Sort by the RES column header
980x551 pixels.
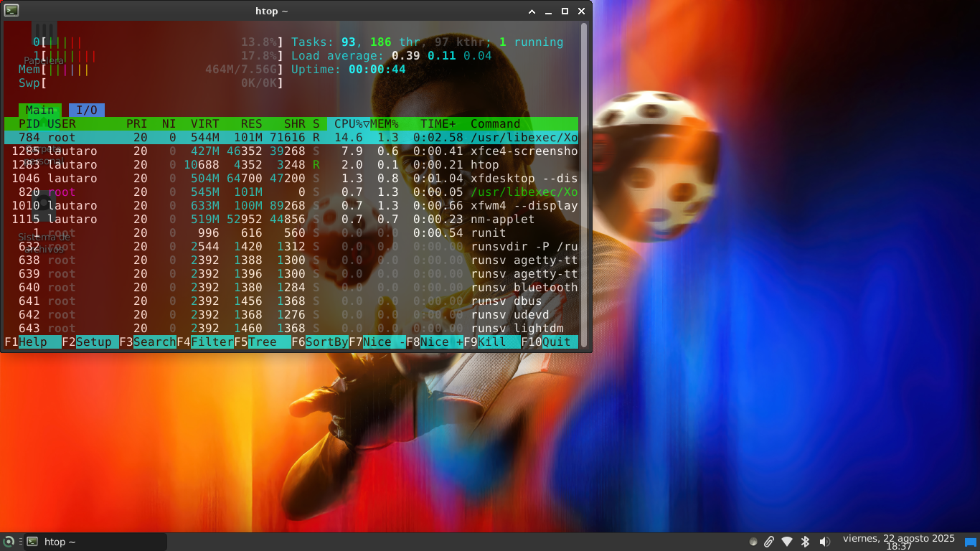click(x=252, y=123)
